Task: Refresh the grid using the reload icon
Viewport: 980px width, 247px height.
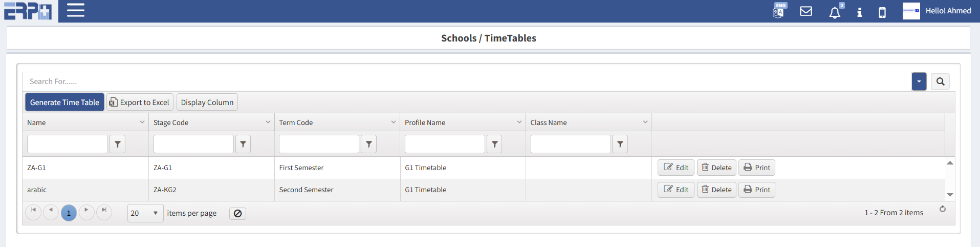Action: click(943, 209)
